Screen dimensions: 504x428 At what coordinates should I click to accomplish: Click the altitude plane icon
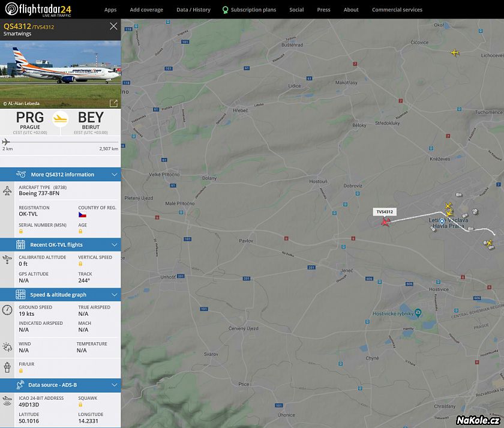[x=7, y=259]
